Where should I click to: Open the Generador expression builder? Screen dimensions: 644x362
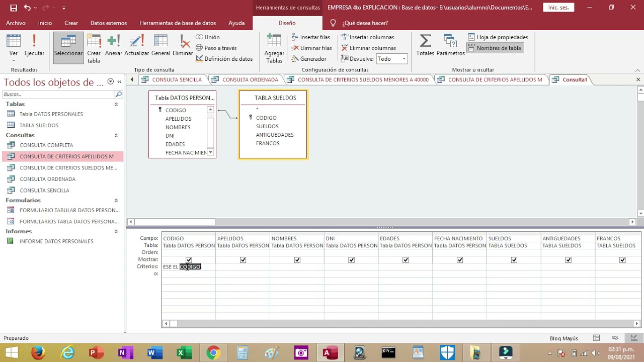(309, 59)
